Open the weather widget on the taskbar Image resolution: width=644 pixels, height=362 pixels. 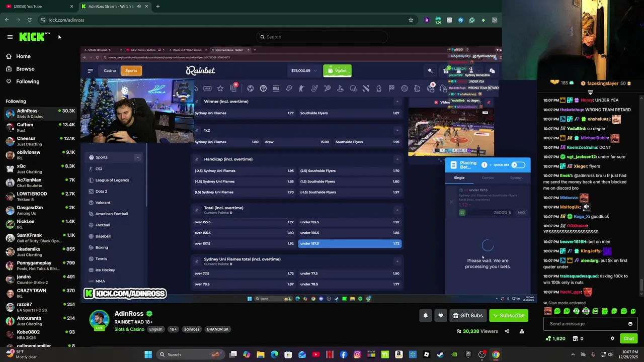tap(20, 354)
